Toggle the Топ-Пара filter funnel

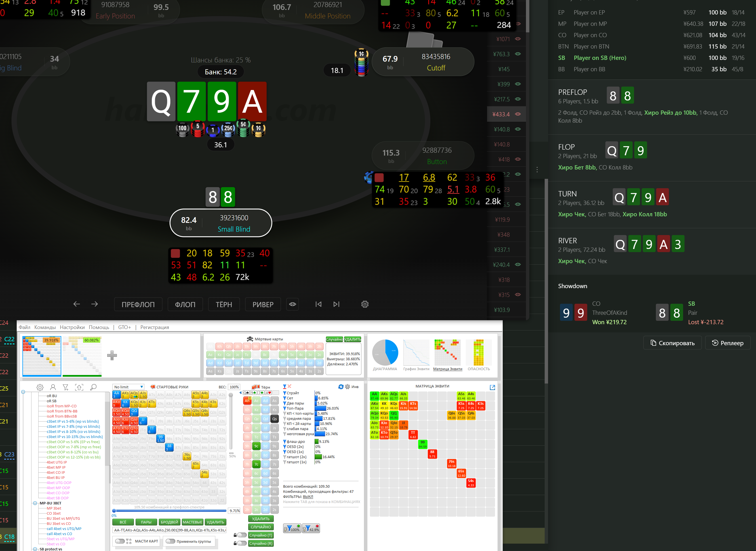click(285, 408)
